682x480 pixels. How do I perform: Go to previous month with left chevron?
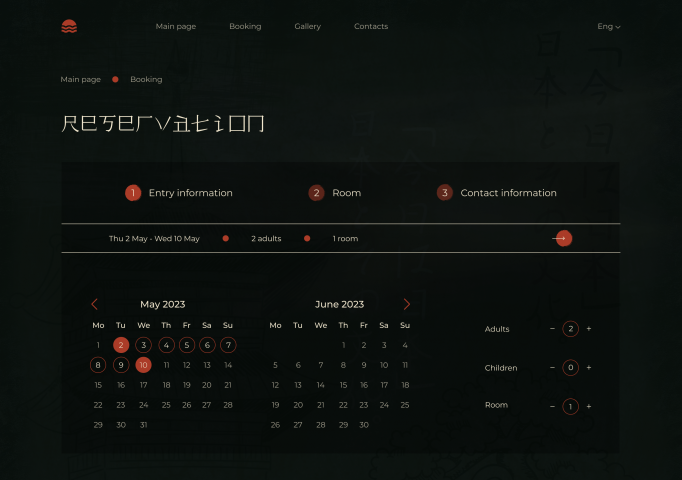click(x=94, y=304)
